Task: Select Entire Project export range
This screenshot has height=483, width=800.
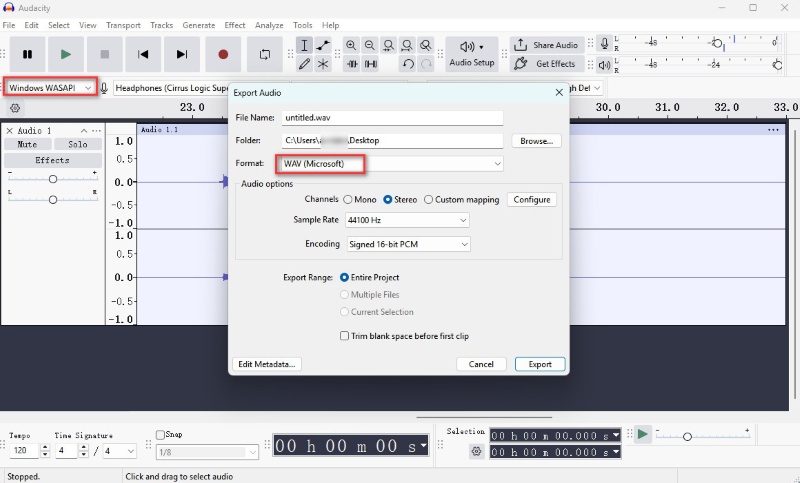Action: pos(344,277)
